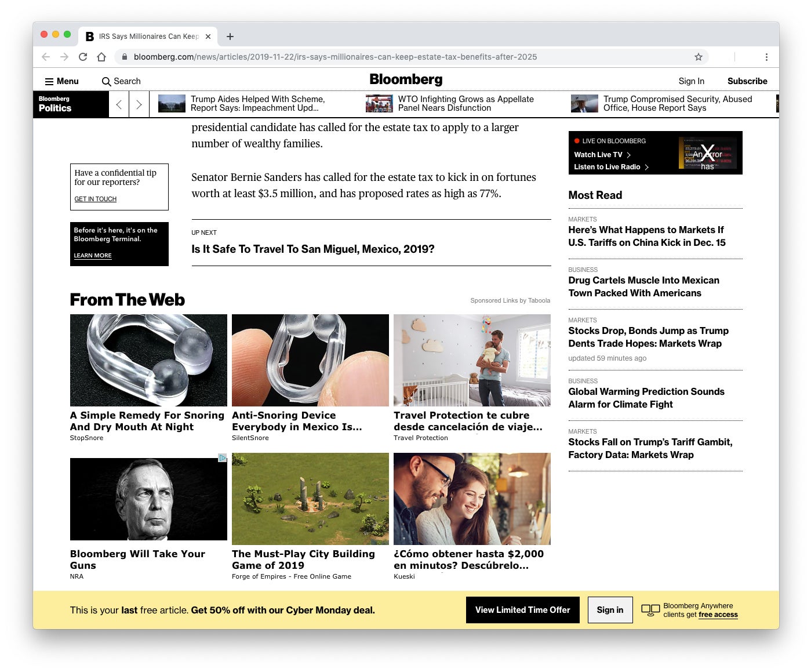Viewport: 811px width, 672px height.
Task: Go back using the browser back arrow
Action: tap(46, 57)
